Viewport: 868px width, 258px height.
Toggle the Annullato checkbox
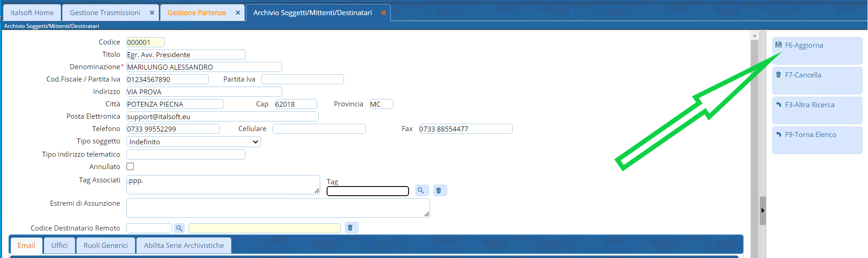[130, 166]
